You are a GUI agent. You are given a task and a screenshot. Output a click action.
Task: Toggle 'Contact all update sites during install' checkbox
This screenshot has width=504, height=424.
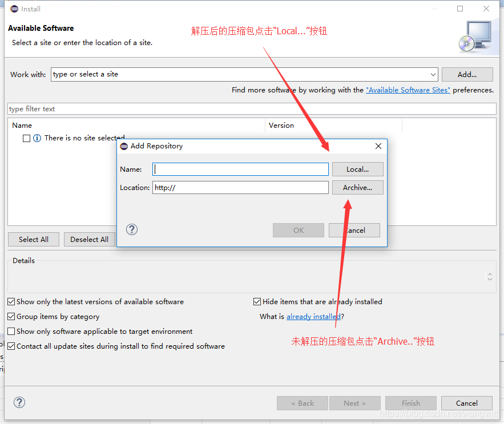11,346
